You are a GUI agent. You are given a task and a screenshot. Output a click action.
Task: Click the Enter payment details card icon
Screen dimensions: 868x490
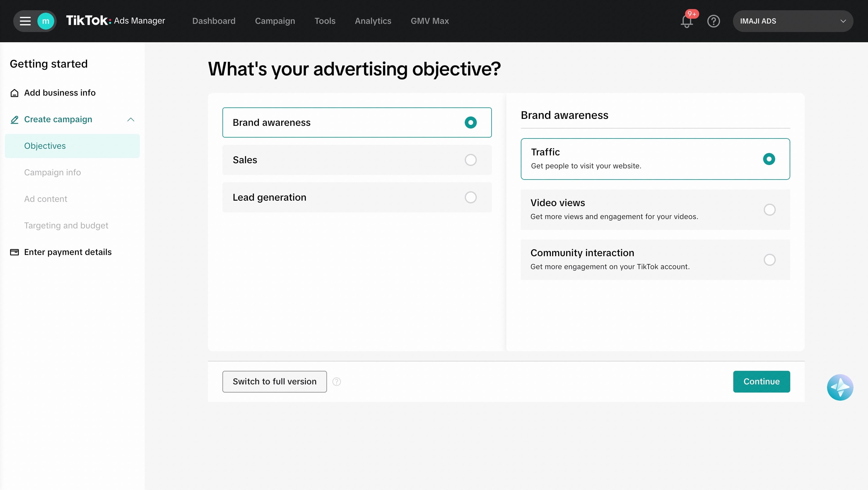[14, 252]
